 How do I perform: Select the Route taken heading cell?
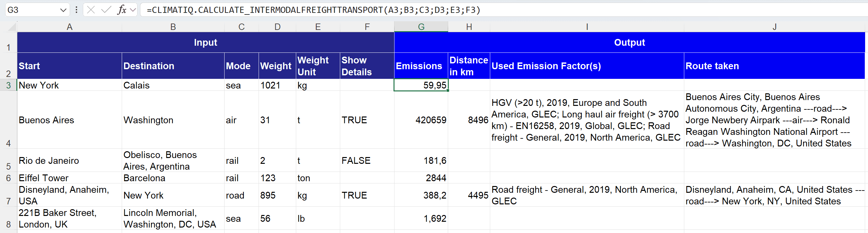(x=774, y=66)
